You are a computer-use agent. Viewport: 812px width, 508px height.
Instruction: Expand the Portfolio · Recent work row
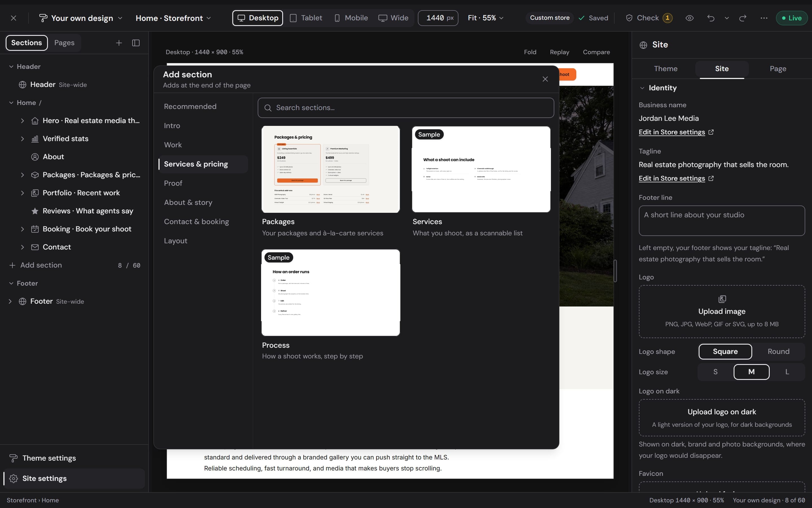coord(23,193)
